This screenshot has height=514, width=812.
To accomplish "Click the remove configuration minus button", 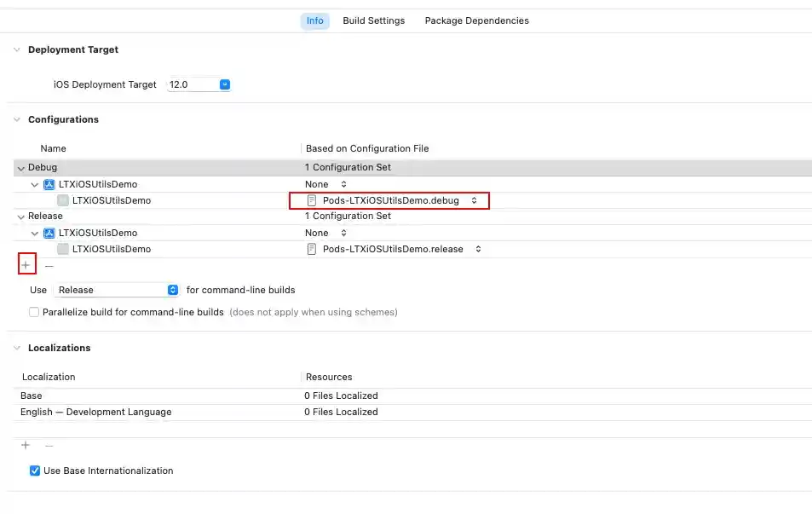I will [x=49, y=266].
